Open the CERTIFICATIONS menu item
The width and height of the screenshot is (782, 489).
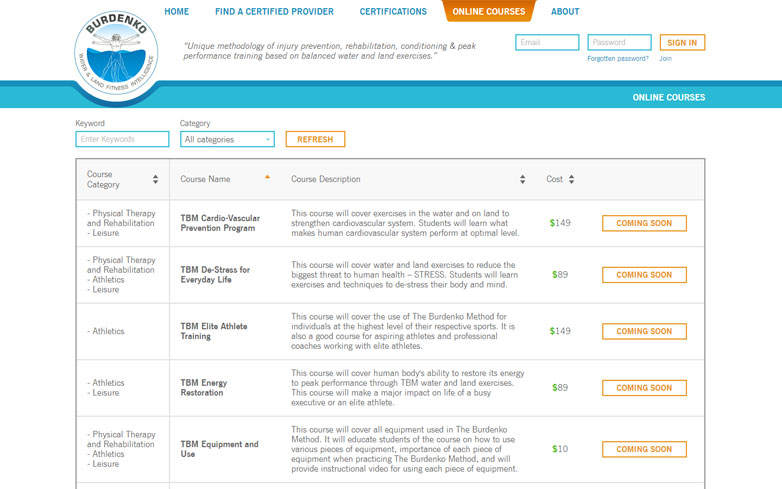click(x=393, y=11)
